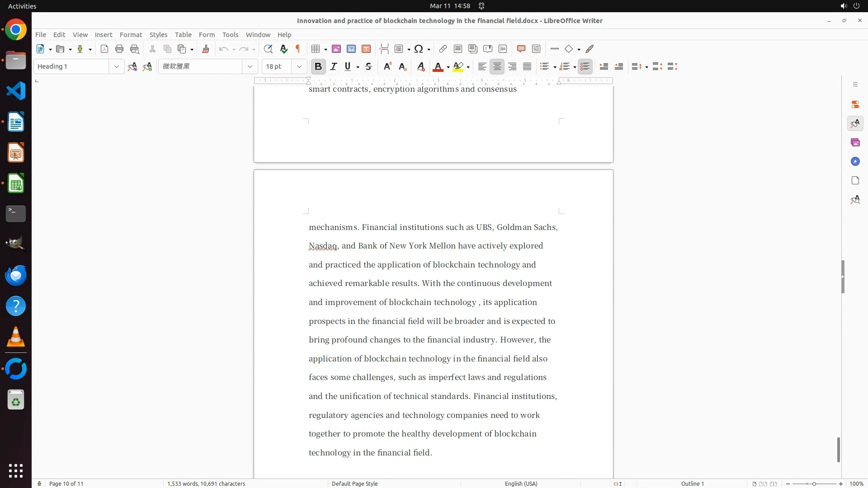The height and width of the screenshot is (488, 868).
Task: Insert image using picture icon
Action: (x=336, y=49)
